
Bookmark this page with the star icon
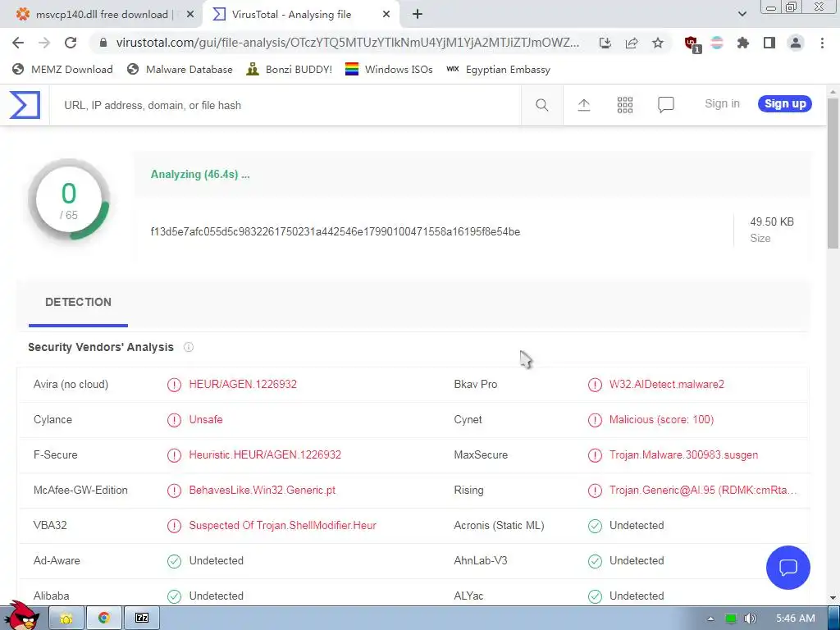(x=658, y=43)
